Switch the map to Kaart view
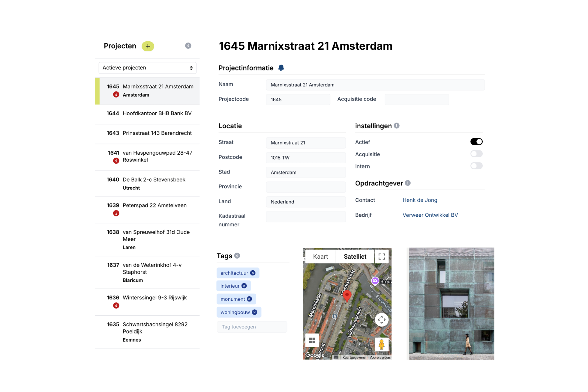The width and height of the screenshot is (588, 392). click(320, 257)
